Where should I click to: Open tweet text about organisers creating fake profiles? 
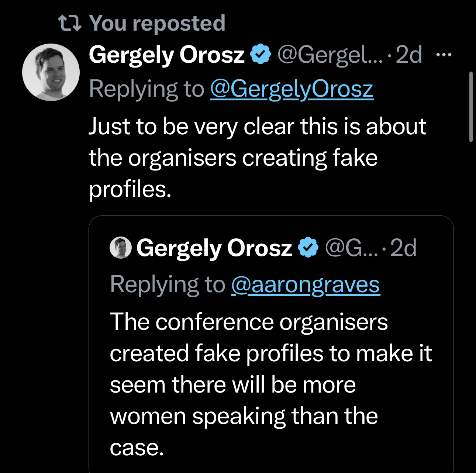click(x=257, y=158)
